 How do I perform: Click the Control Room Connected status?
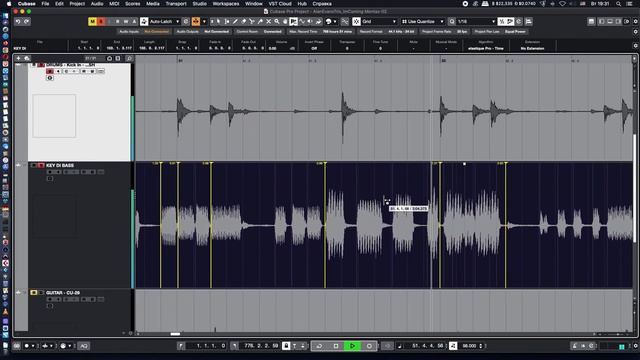(x=259, y=31)
